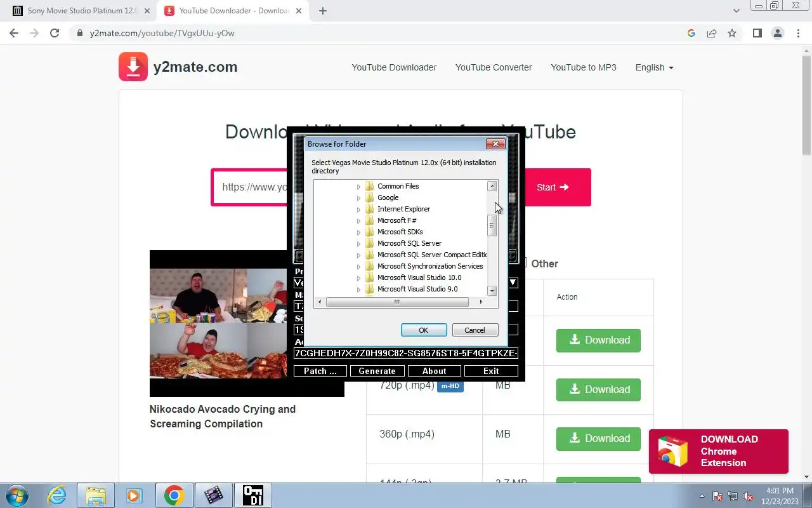Viewport: 812px width, 508px height.
Task: Show hidden tray icons arrow
Action: tap(702, 496)
